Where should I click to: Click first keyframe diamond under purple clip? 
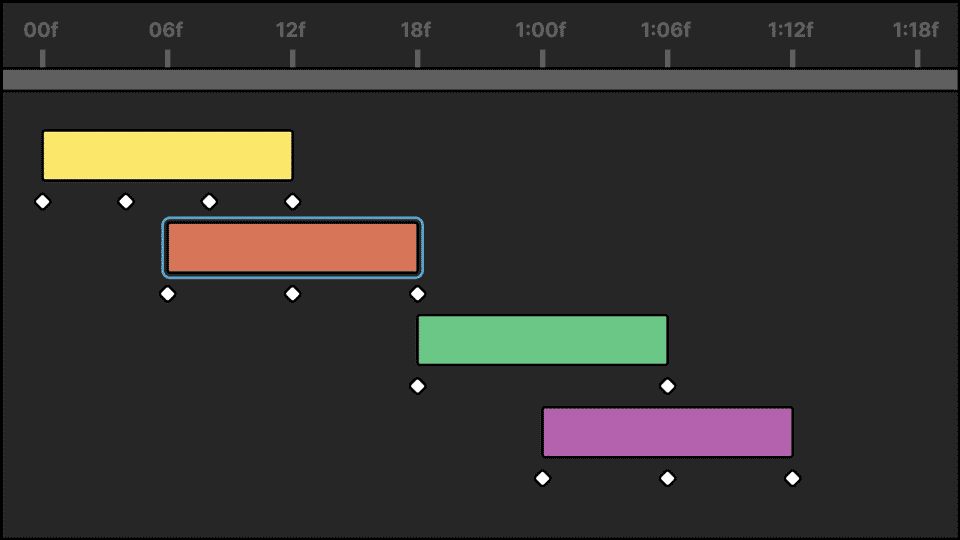click(x=542, y=478)
